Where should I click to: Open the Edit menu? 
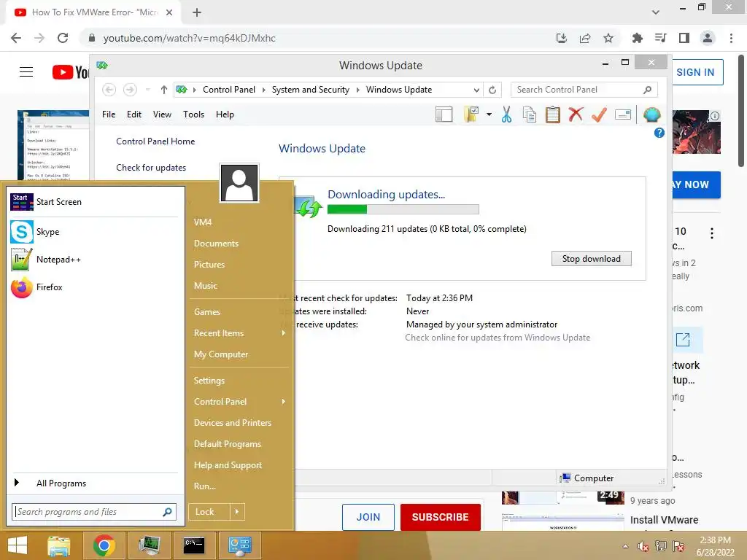pos(134,114)
